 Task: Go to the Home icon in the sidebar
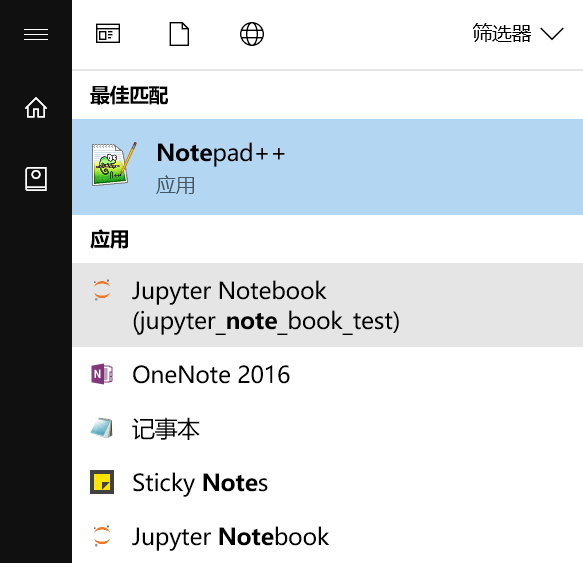coord(36,107)
